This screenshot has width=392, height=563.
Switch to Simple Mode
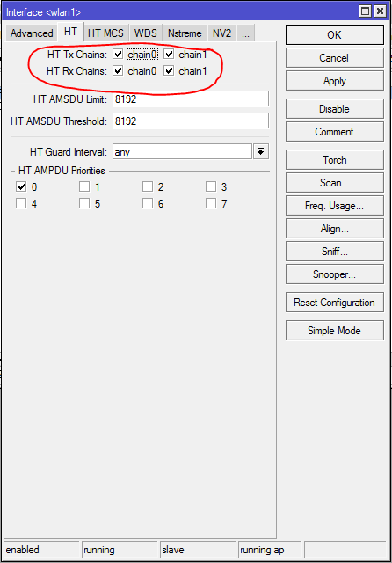(x=335, y=331)
